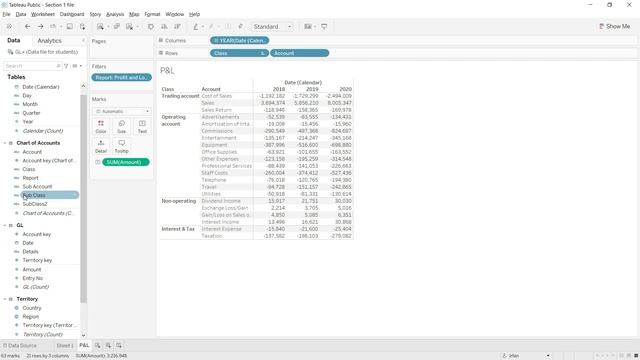Click the Duplicate Sheet toolbar icon
This screenshot has height=360, width=640.
coord(117,27)
